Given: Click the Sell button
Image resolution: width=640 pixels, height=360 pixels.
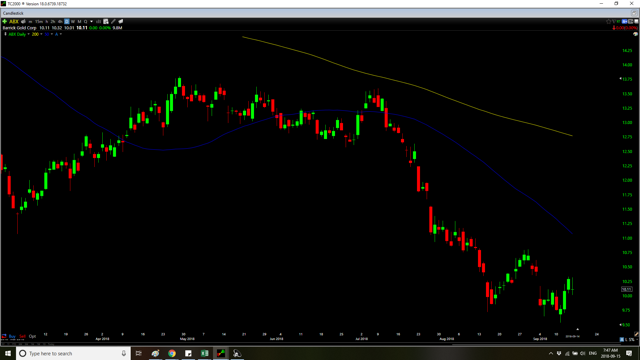Looking at the screenshot, I should point(22,336).
